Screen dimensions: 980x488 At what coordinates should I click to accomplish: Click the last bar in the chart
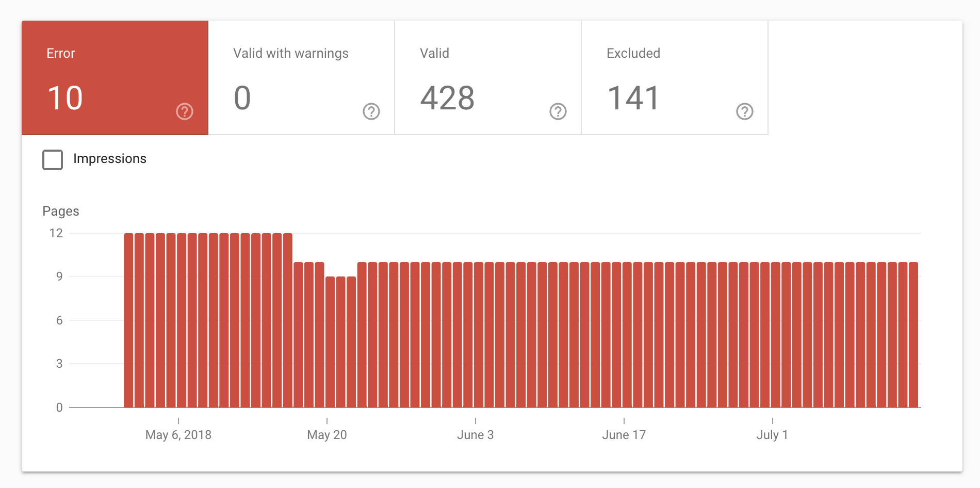[x=913, y=335]
